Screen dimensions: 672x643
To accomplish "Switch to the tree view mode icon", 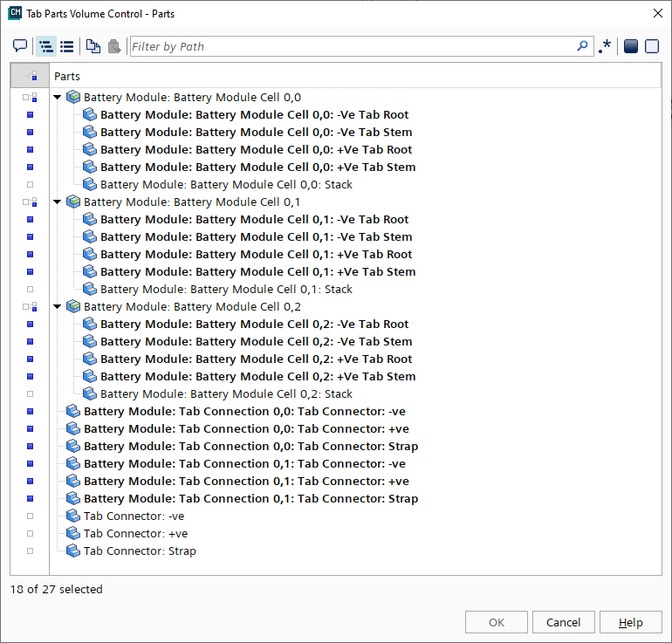I will click(46, 46).
